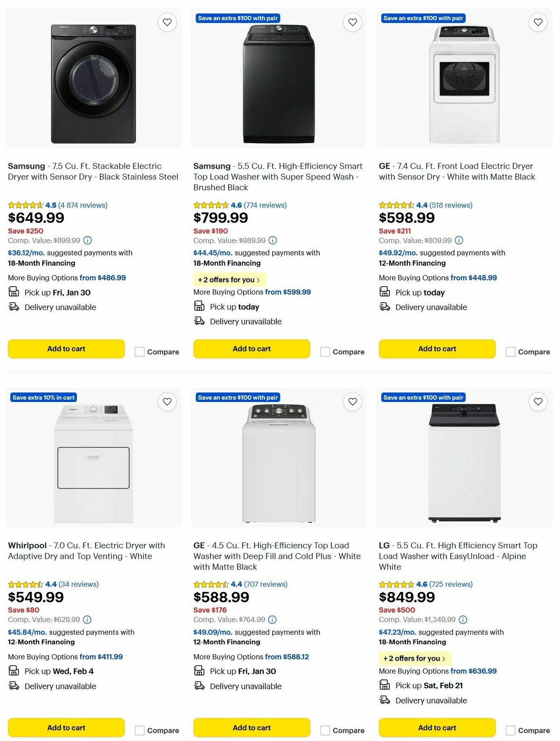Select the Compare checkbox for the GE 4.5 washer
Screen dimensions: 560x741
click(x=324, y=730)
